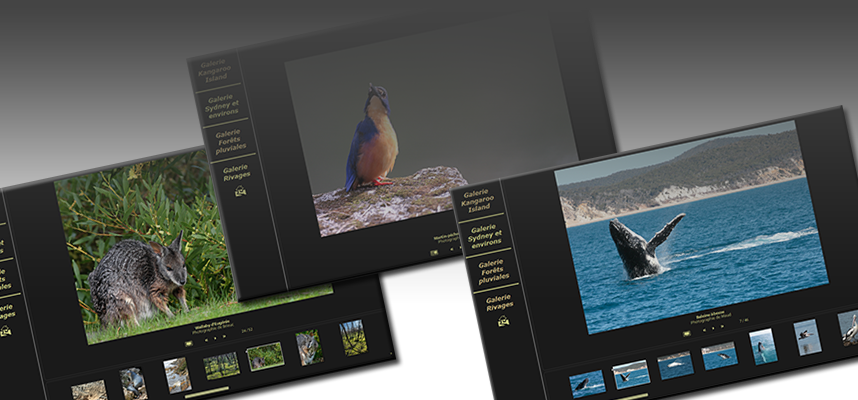The height and width of the screenshot is (400, 858).
Task: Select the seal on rocks thumbnail
Action: click(x=134, y=382)
